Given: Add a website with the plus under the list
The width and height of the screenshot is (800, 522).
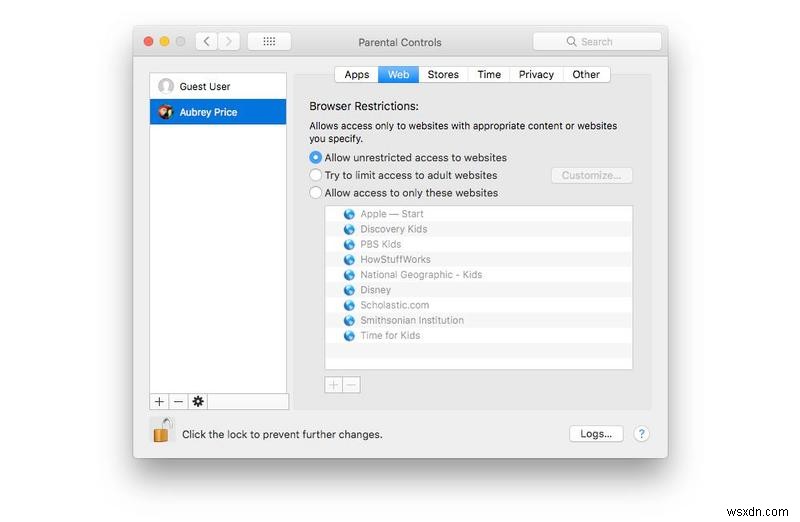Looking at the screenshot, I should pos(334,384).
